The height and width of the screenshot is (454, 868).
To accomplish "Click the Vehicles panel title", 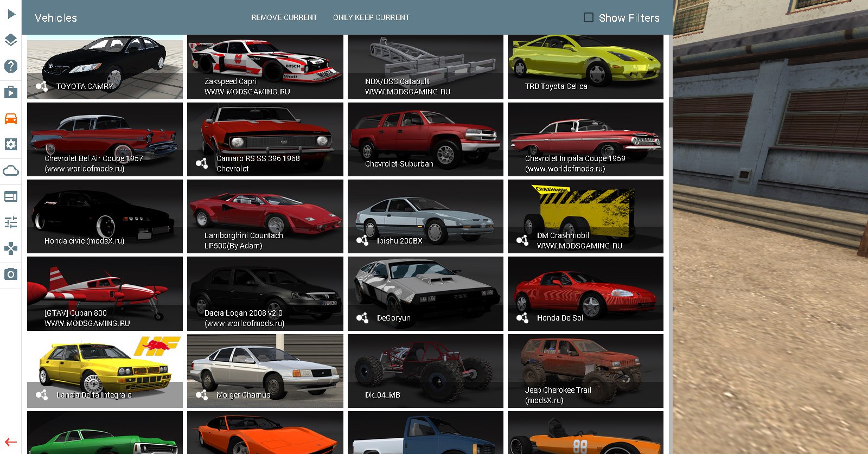I will coord(56,18).
